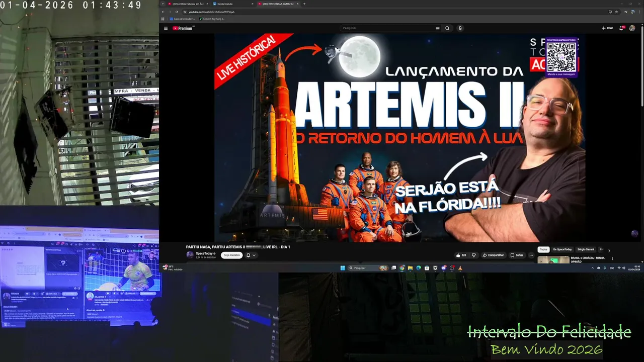The width and height of the screenshot is (644, 362).
Task: Open YouTube notifications bell
Action: 621,28
